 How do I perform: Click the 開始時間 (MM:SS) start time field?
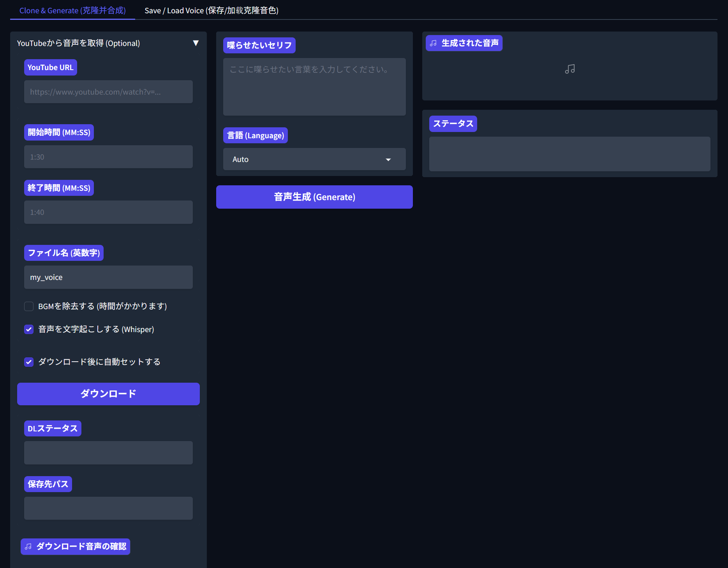point(108,157)
